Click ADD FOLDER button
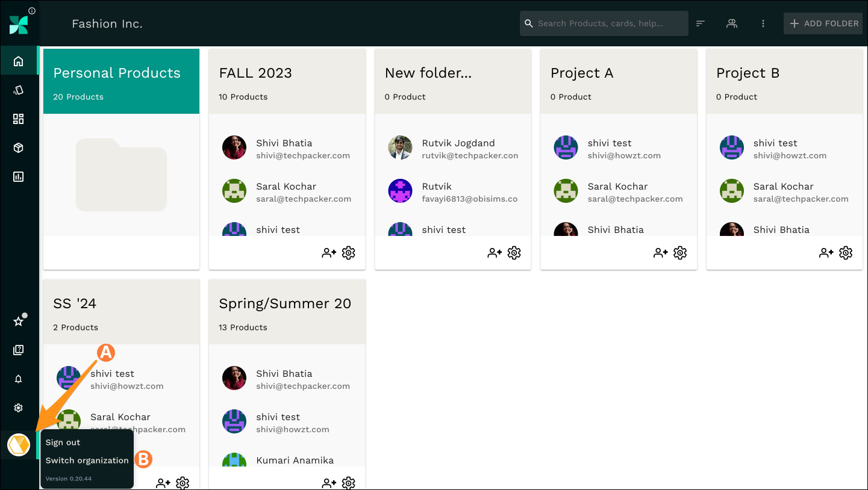 823,23
